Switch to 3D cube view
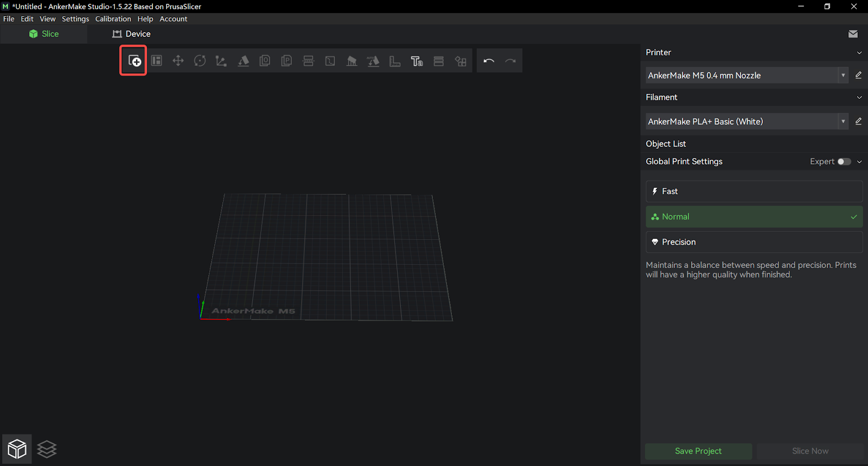 pos(17,449)
